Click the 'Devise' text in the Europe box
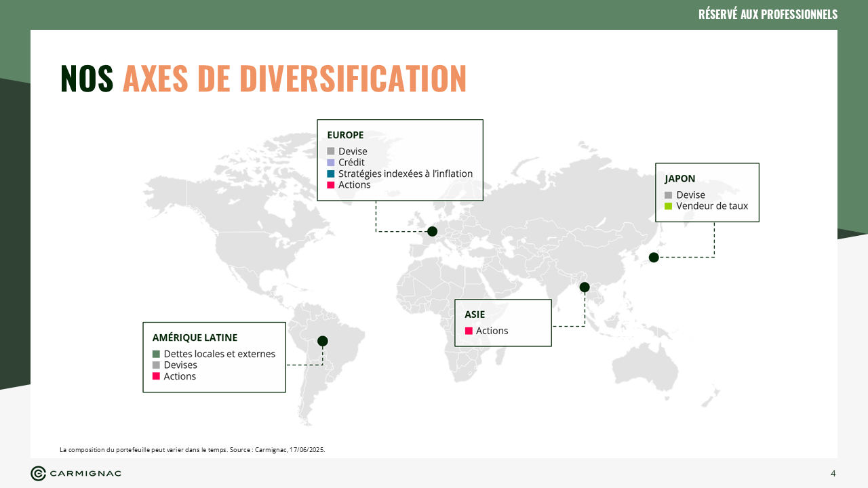The height and width of the screenshot is (488, 868). 353,152
